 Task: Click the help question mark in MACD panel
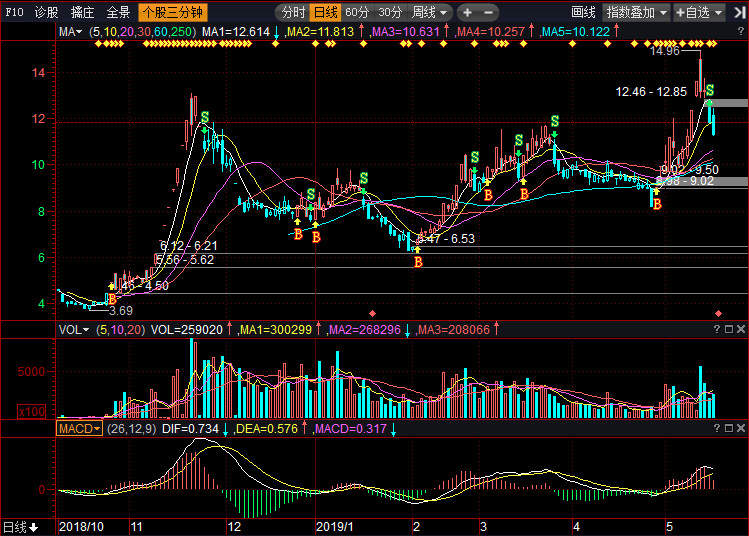click(x=717, y=428)
